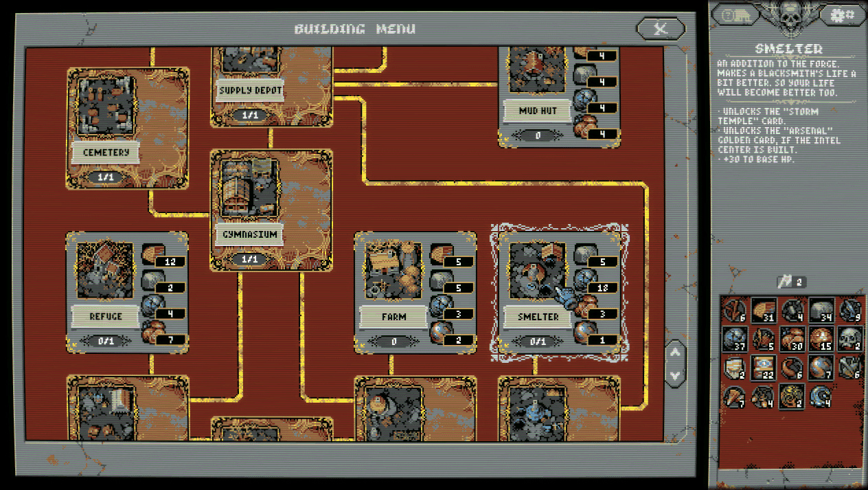Image resolution: width=868 pixels, height=490 pixels.
Task: Click the skull resource in inventory
Action: click(849, 339)
